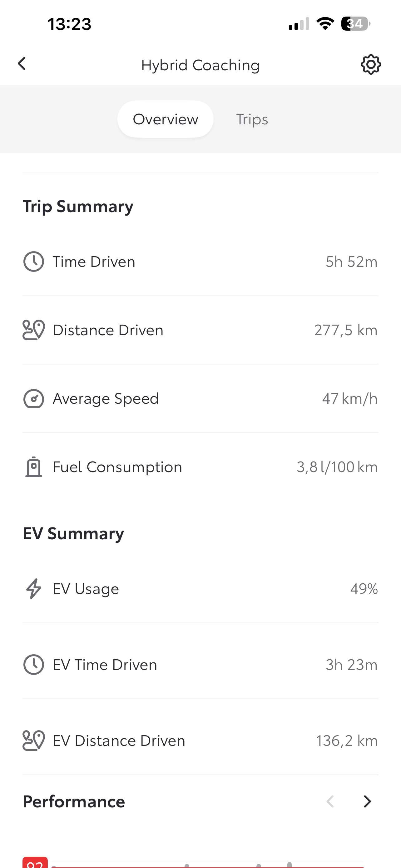Tap the EV Time Driven clock icon
The image size is (401, 868).
(34, 665)
